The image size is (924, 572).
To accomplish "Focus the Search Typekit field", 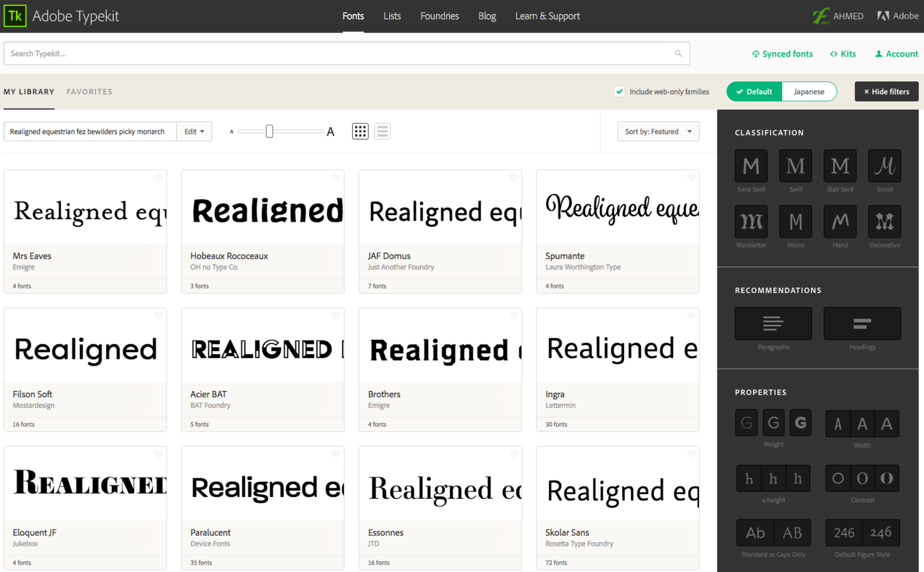I will tap(347, 53).
